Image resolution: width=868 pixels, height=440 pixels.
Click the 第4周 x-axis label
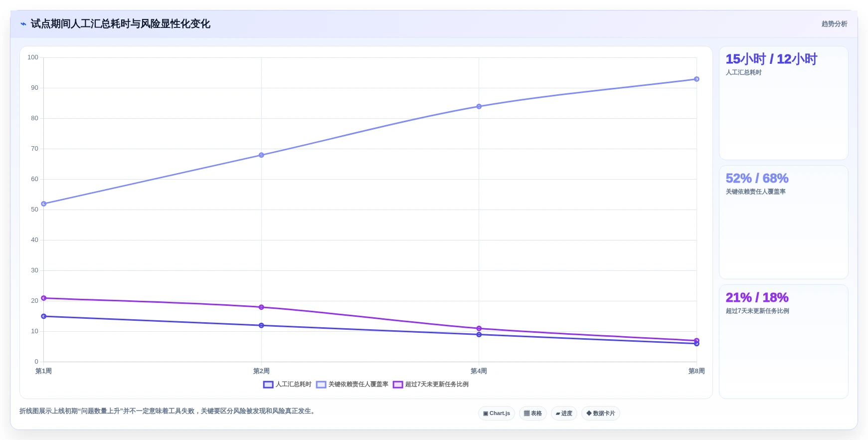tap(479, 371)
